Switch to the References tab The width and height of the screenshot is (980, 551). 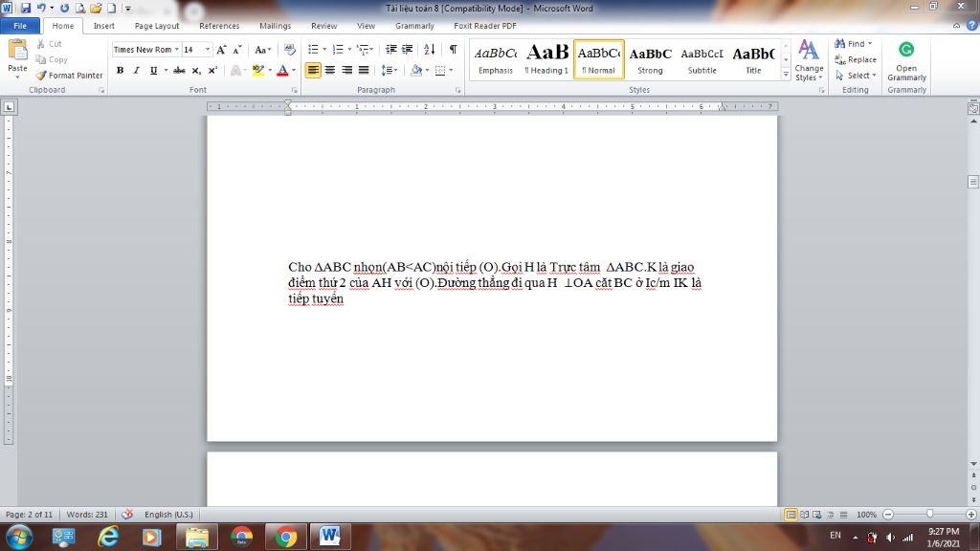[219, 26]
